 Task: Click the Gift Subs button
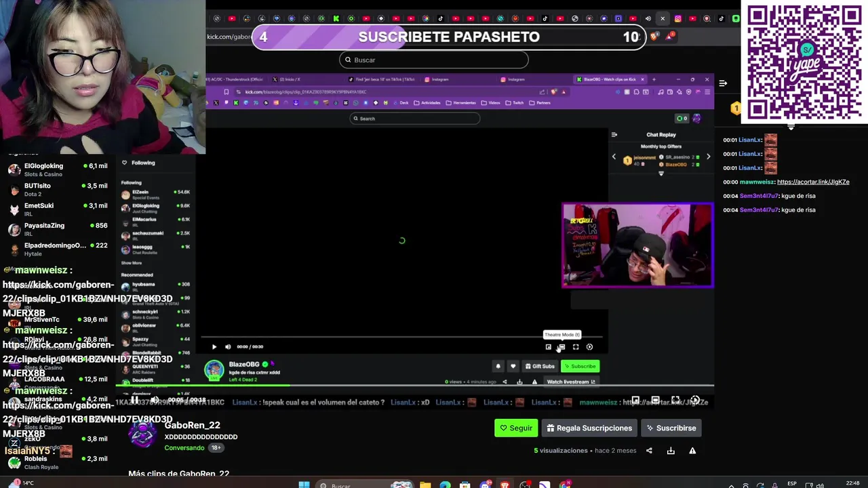click(540, 366)
